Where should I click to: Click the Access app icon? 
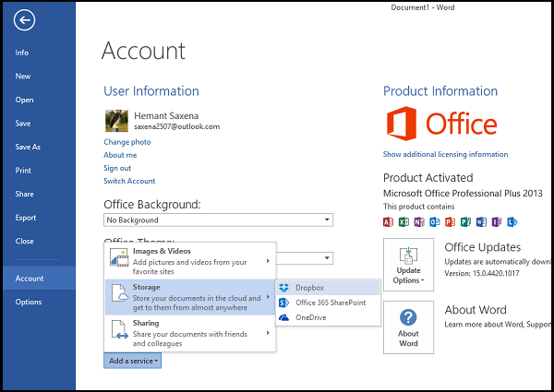[x=388, y=222]
